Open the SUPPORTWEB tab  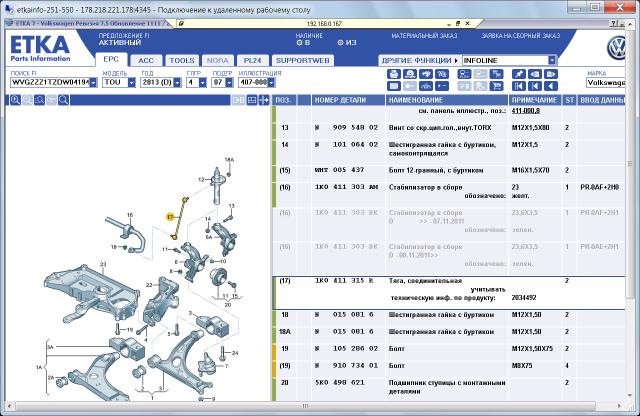pos(302,60)
